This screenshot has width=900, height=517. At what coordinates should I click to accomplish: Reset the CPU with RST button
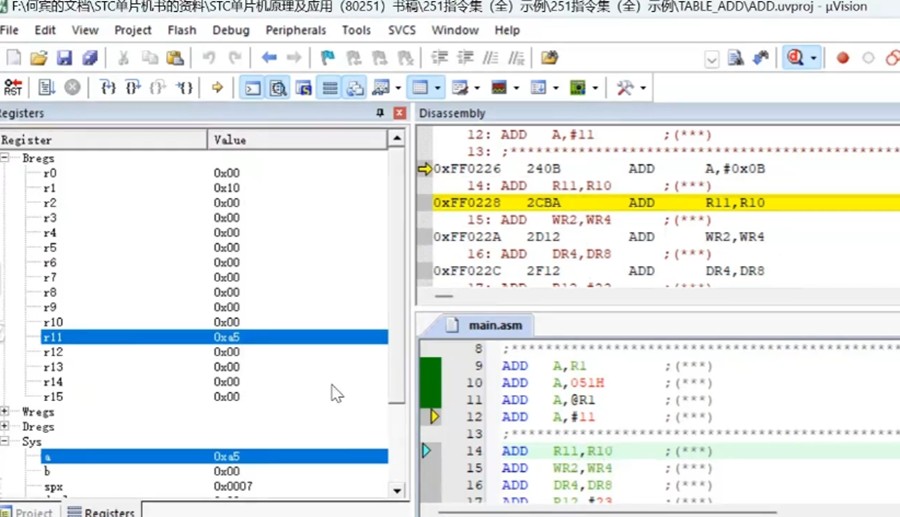pos(13,87)
